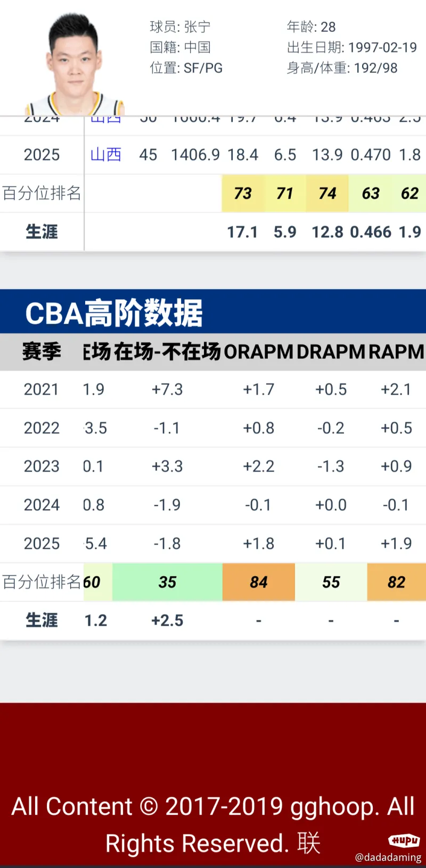
Task: Click the Hupu logo watermark
Action: [404, 840]
